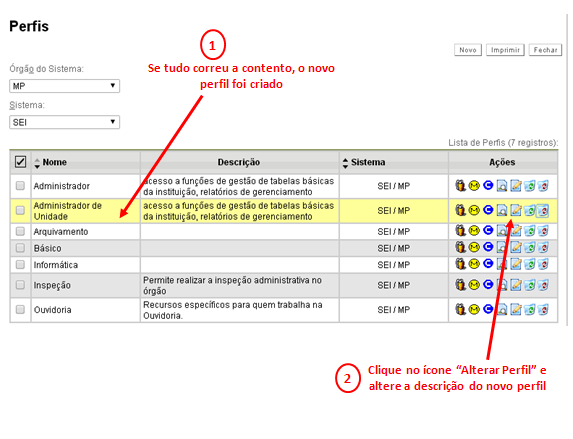Click the pencil edit icon in Básico row
Image resolution: width=573 pixels, height=439 pixels.
point(516,247)
